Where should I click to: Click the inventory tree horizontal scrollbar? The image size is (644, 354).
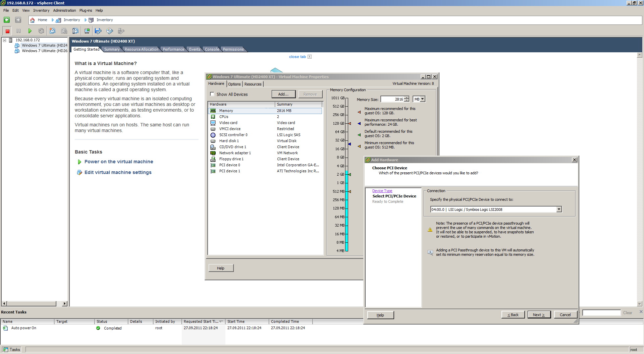[x=32, y=304]
